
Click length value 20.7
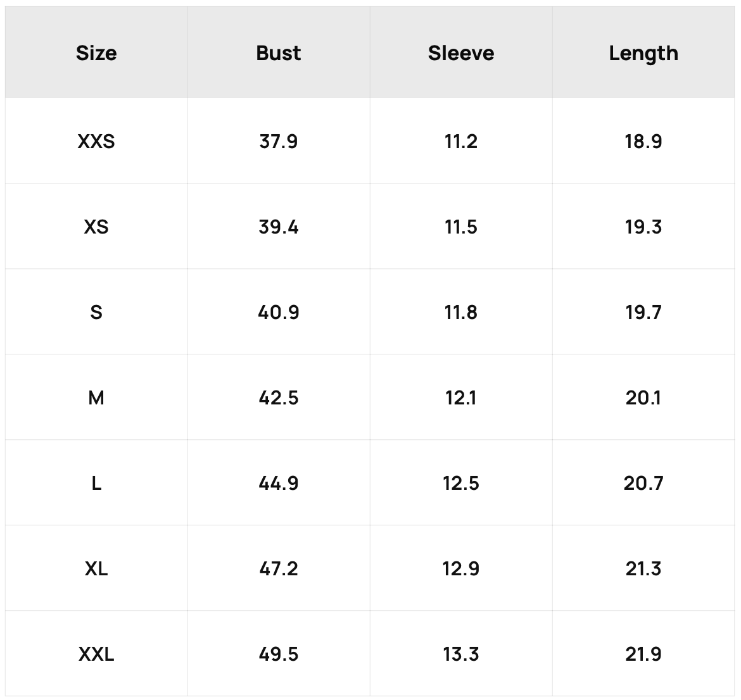pos(643,483)
